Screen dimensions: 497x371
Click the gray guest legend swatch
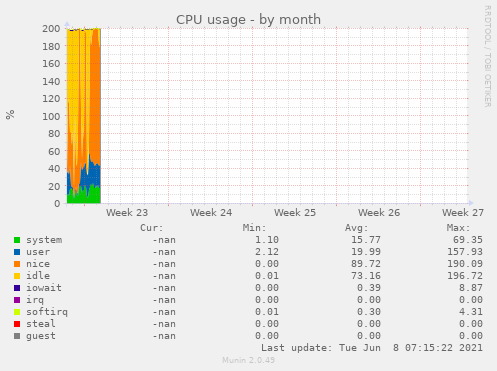17,336
